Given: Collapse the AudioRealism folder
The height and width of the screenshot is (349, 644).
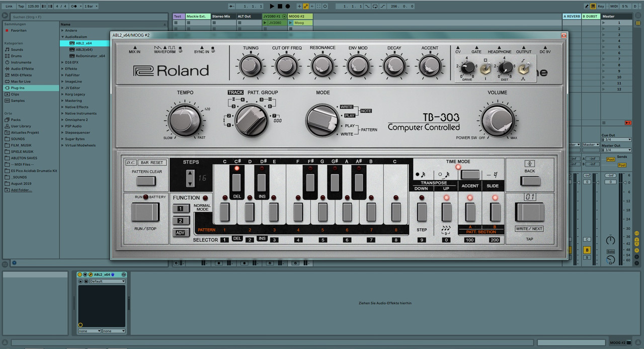Looking at the screenshot, I should [x=63, y=37].
